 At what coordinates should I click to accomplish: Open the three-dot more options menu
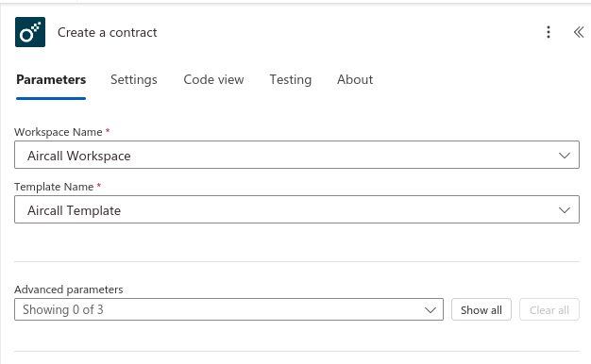549,32
